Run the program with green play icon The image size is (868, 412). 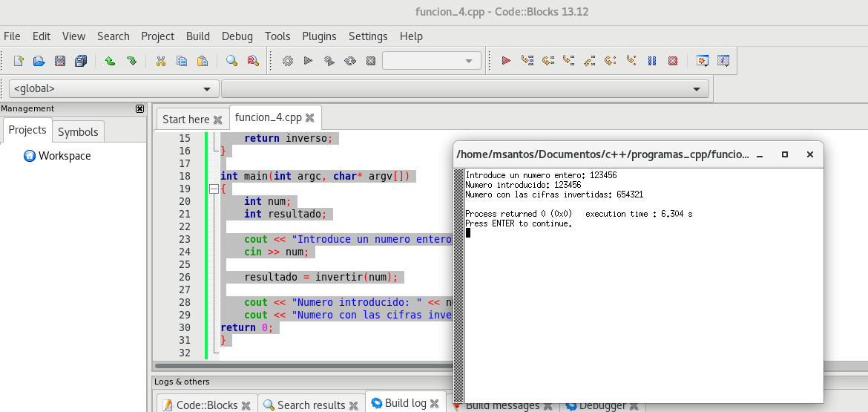308,61
